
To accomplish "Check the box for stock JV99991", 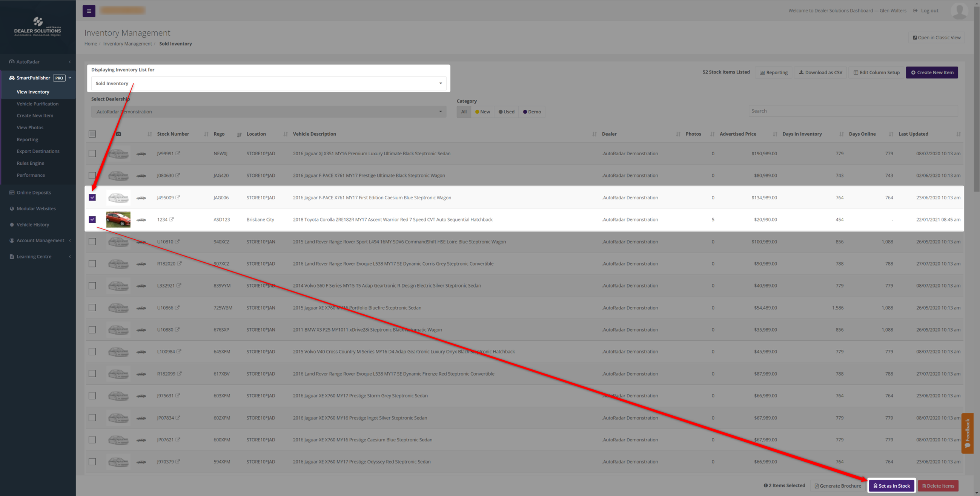I will (x=92, y=153).
